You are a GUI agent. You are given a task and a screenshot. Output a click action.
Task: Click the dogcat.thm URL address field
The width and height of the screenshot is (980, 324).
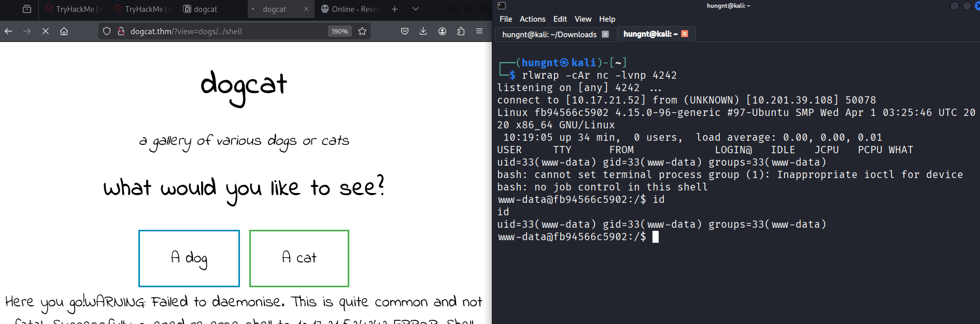tap(223, 31)
